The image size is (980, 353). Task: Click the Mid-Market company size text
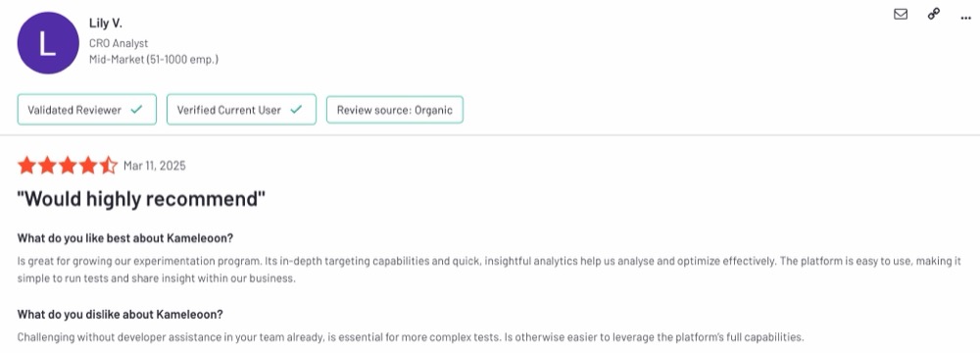pos(154,60)
